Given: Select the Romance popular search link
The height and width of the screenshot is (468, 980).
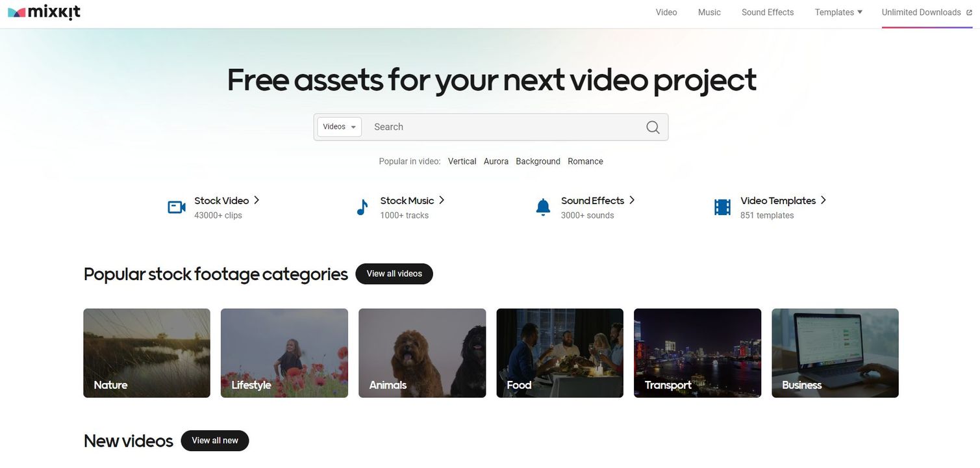Looking at the screenshot, I should [585, 161].
